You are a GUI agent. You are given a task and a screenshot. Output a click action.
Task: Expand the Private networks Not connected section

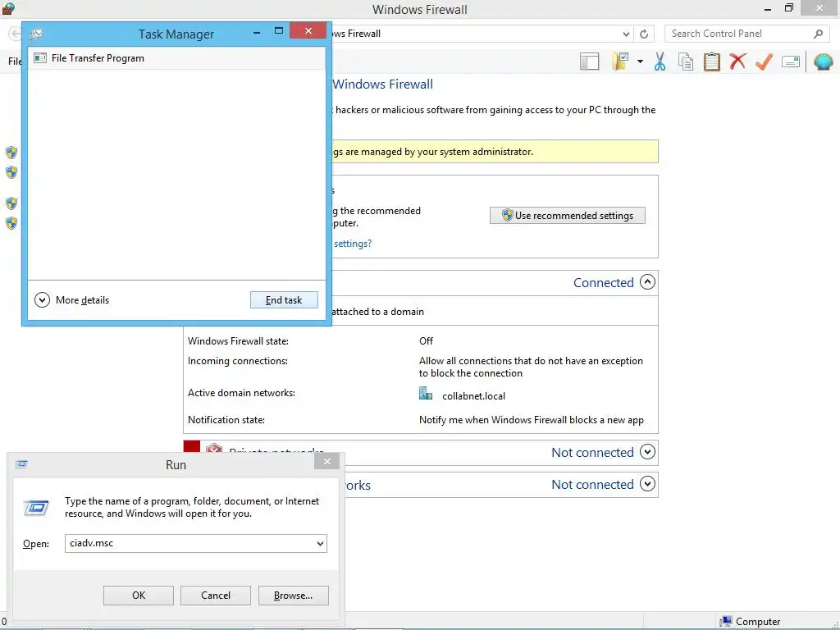[x=648, y=452]
